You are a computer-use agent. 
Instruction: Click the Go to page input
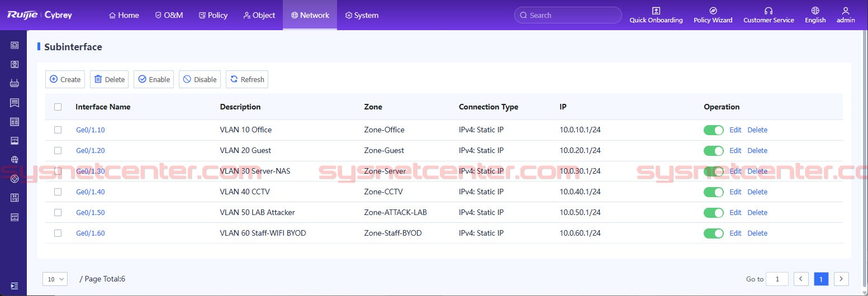(777, 279)
